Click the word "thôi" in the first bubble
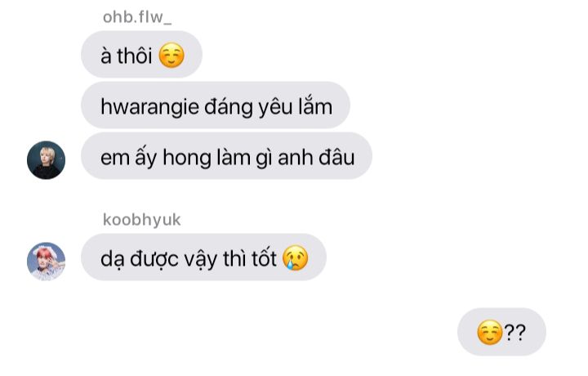Viewport: 588px width, 376px height. pos(134,56)
